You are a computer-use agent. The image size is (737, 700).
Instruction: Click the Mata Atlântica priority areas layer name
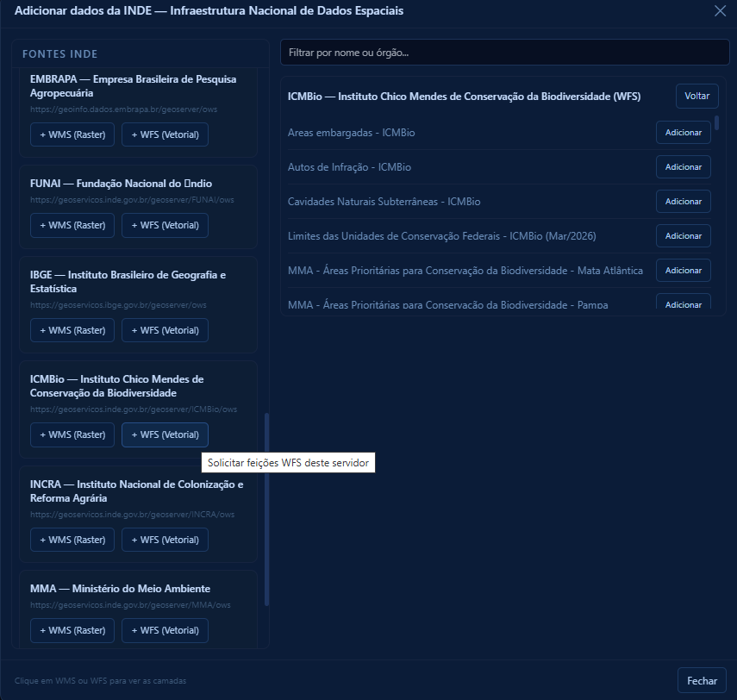pos(465,271)
